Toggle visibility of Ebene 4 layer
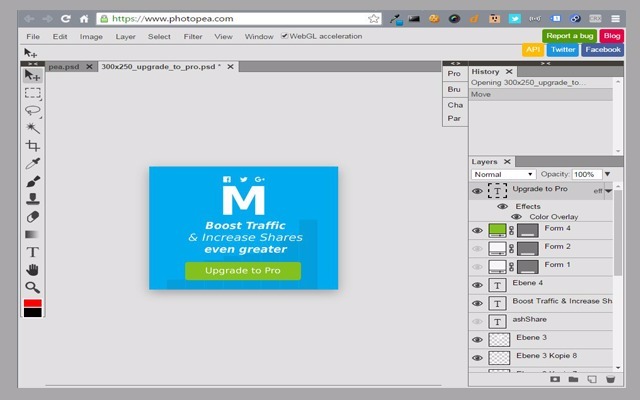The width and height of the screenshot is (640, 400). click(477, 285)
